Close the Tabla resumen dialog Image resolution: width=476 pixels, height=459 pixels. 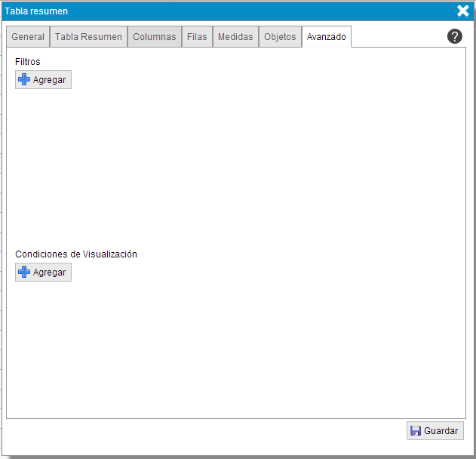(x=463, y=11)
